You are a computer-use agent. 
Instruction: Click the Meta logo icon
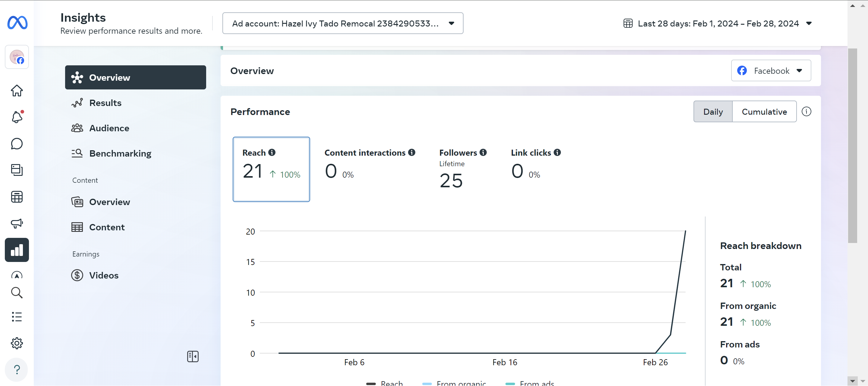click(17, 23)
